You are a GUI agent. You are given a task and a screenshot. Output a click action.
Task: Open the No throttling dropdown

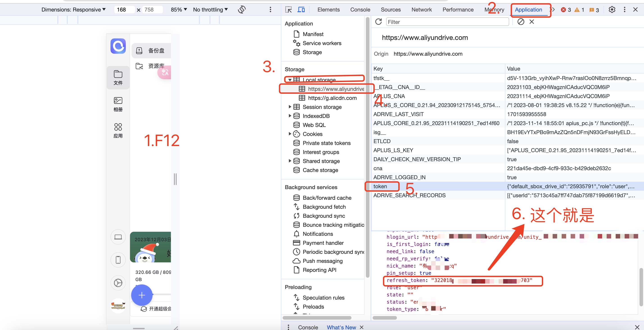tap(210, 9)
